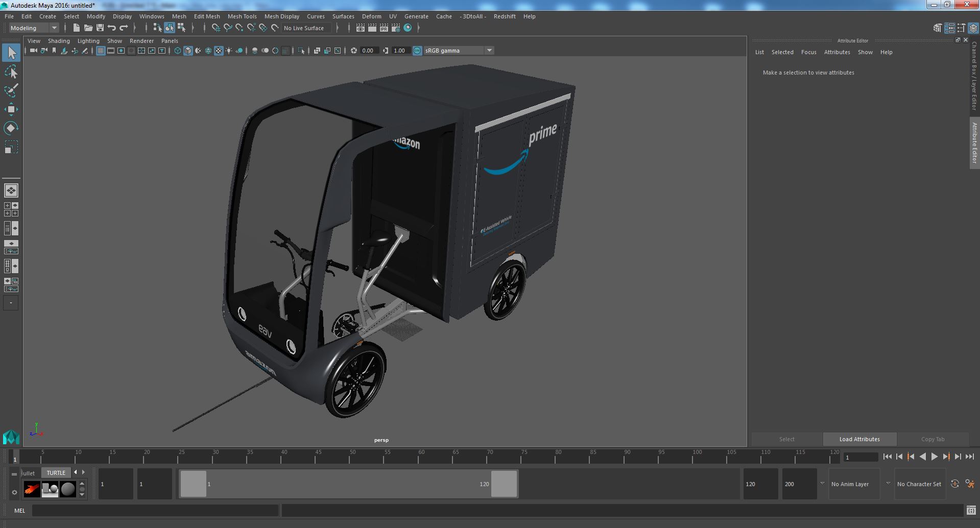The image size is (980, 528).
Task: Redo the last action
Action: (x=124, y=28)
